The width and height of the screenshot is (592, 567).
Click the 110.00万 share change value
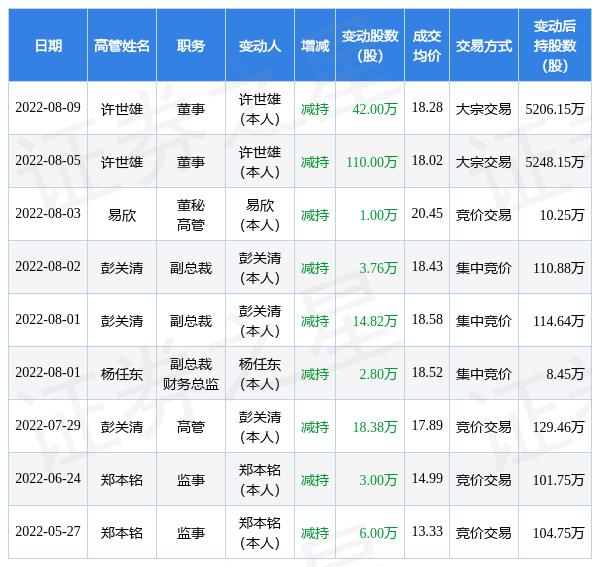[x=372, y=162]
